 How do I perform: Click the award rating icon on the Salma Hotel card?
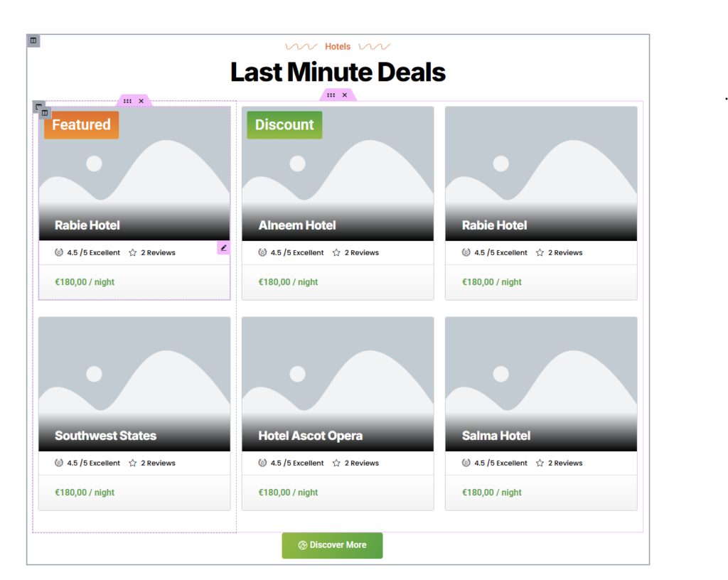[x=466, y=463]
